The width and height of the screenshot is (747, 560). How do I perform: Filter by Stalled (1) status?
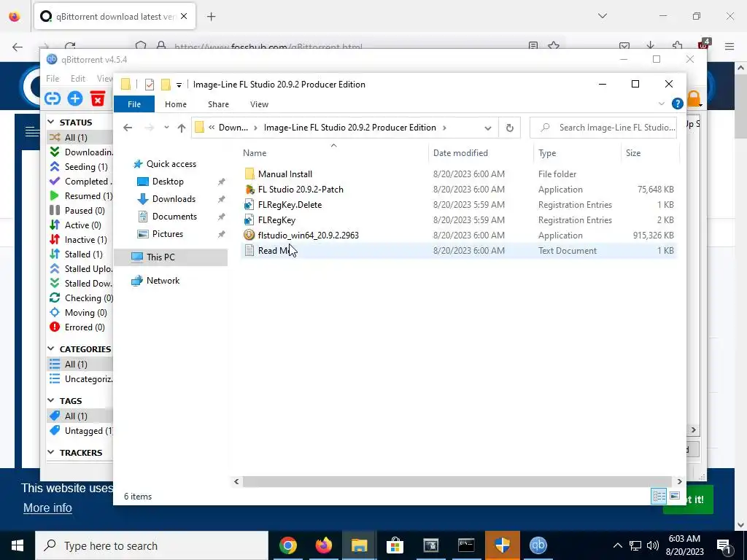pyautogui.click(x=76, y=254)
